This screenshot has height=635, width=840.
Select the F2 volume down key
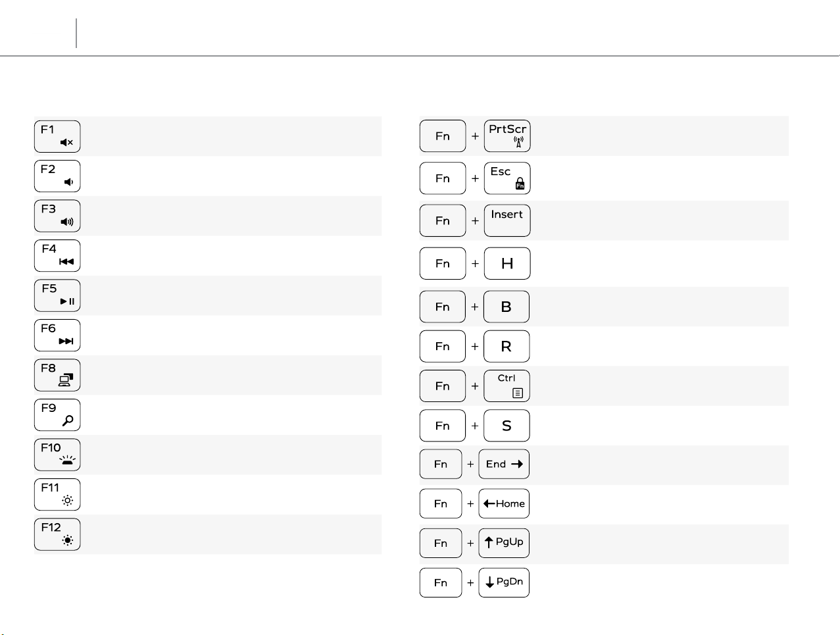(57, 176)
